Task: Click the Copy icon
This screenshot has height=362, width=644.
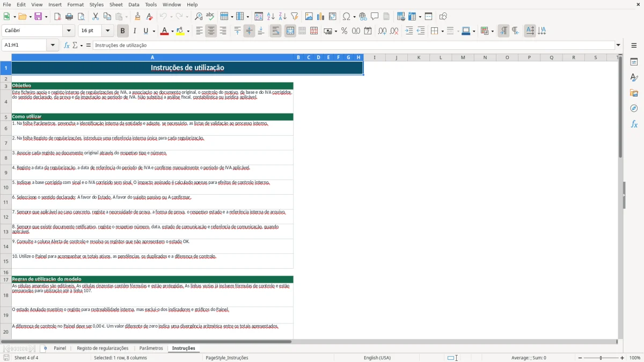Action: [107, 17]
